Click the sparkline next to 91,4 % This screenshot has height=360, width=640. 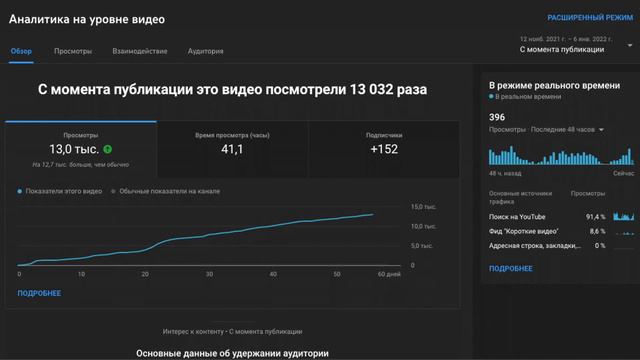click(x=624, y=216)
